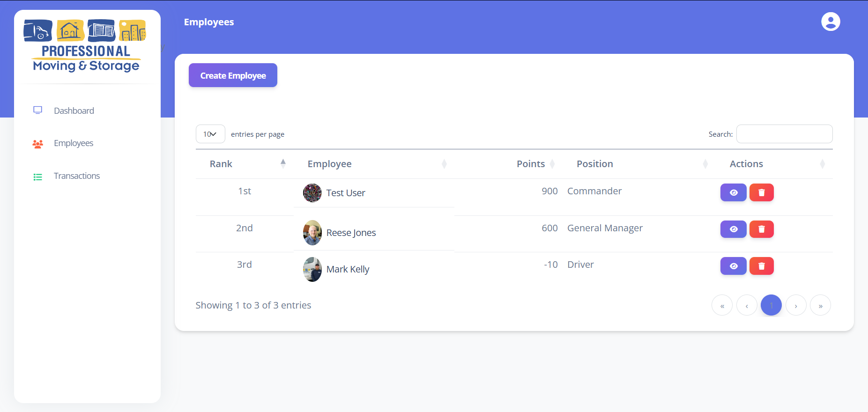View Mark Kelly's details with eye icon
Screen dimensions: 868x412
(733, 266)
